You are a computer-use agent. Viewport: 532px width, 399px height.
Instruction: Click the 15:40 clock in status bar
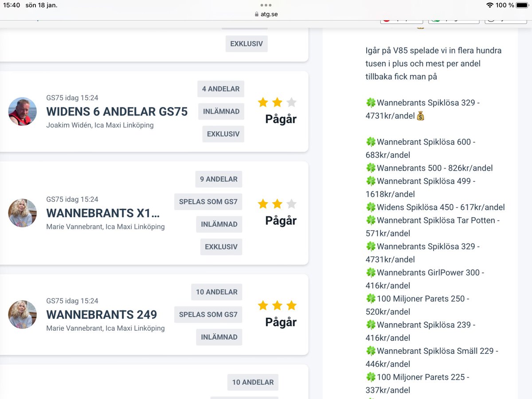tap(11, 5)
